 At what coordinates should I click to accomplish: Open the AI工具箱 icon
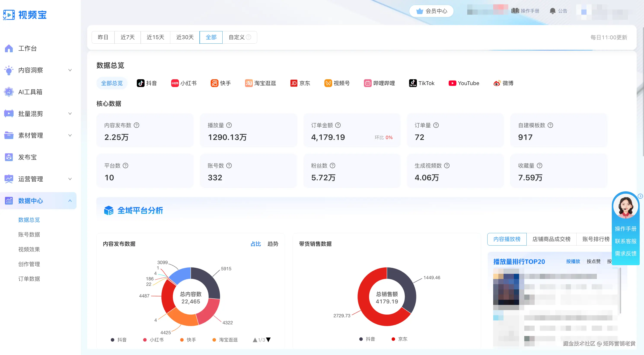pyautogui.click(x=9, y=92)
